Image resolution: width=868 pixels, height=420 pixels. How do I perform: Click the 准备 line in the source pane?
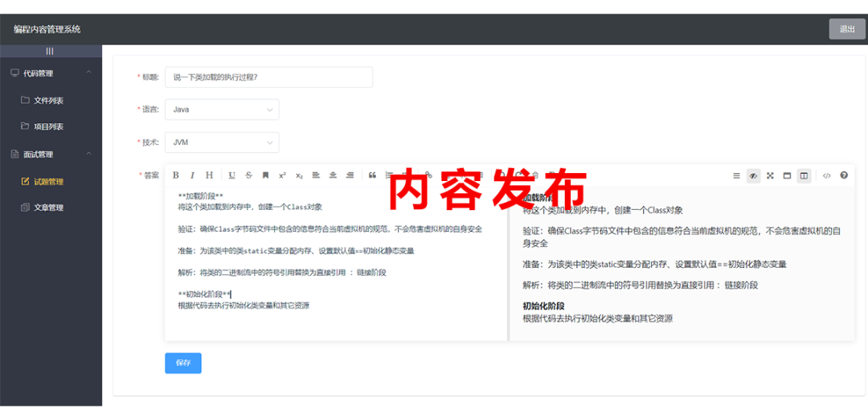click(296, 250)
